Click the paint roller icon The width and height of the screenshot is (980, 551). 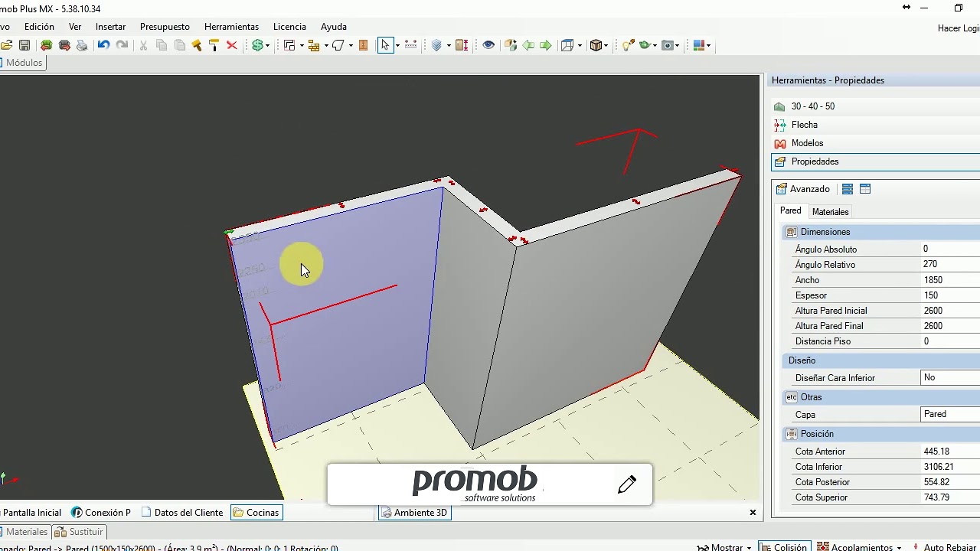tap(214, 46)
